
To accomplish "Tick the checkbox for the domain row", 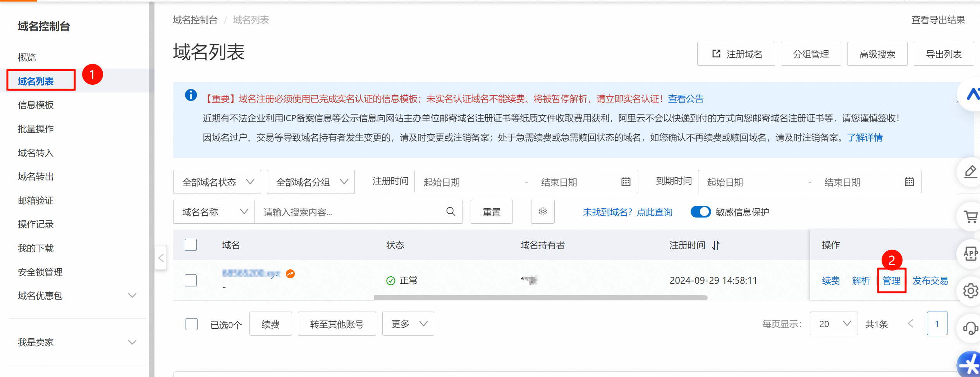I will click(191, 280).
